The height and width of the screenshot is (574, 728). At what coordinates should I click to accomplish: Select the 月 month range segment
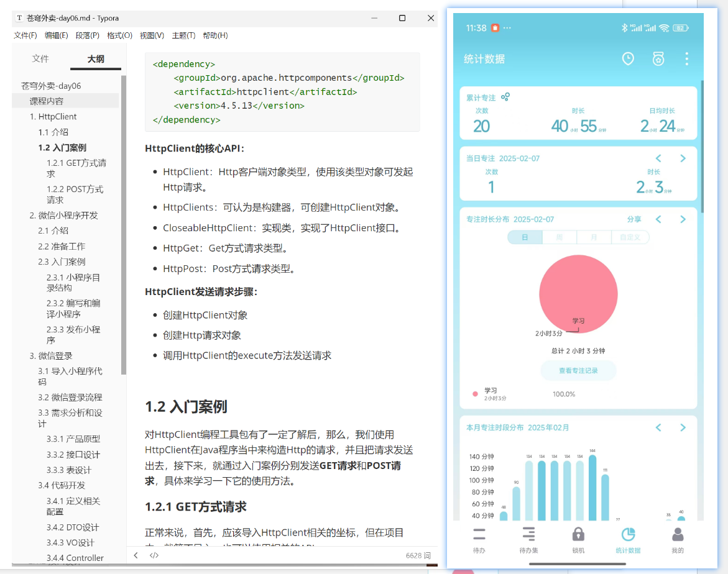point(594,237)
